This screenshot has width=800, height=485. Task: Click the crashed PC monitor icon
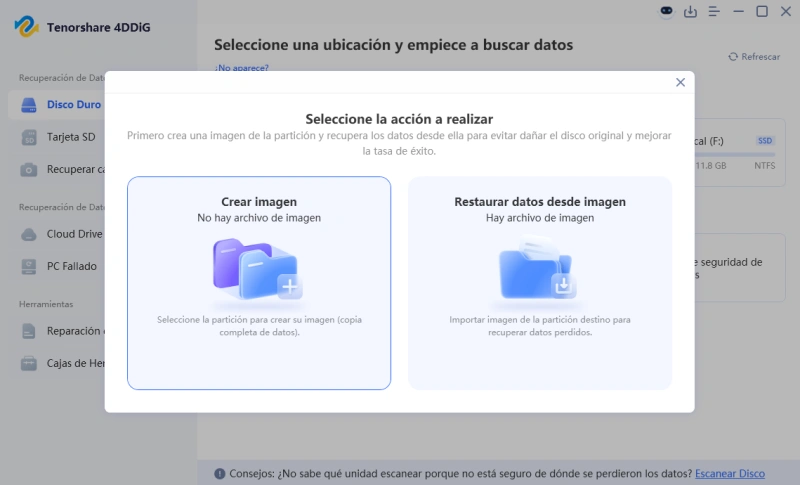tap(29, 267)
